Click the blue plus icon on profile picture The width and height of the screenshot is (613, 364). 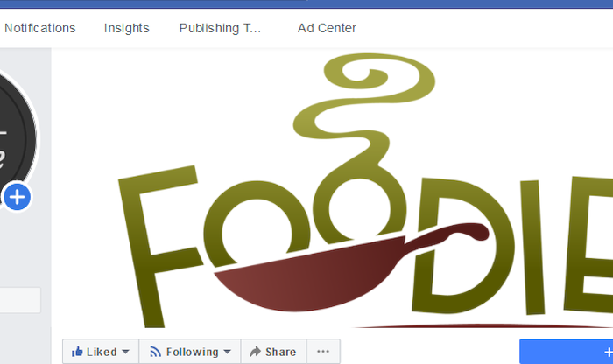tap(17, 197)
